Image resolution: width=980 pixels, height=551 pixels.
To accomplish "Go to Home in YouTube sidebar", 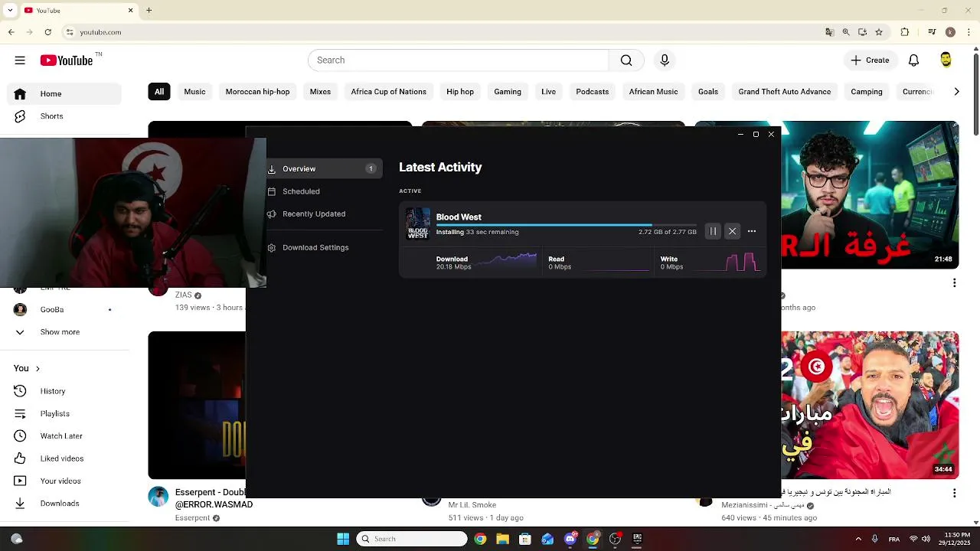I will (64, 94).
